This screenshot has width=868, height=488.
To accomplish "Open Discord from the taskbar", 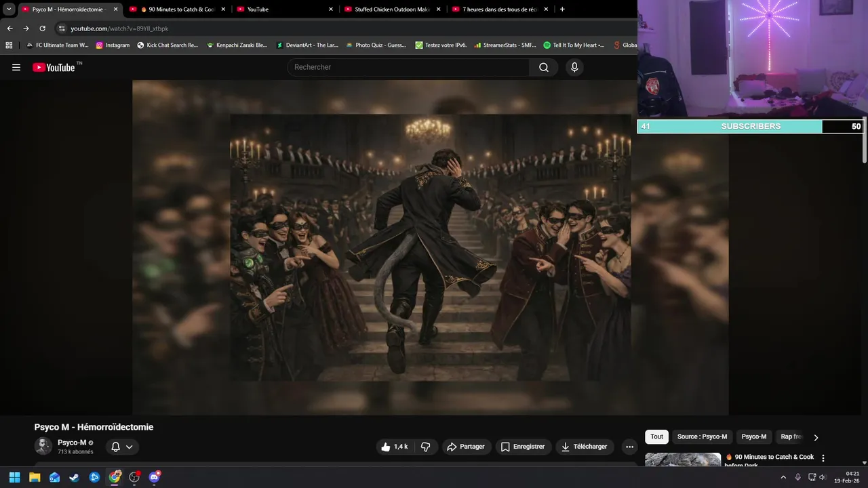I will pos(154,477).
